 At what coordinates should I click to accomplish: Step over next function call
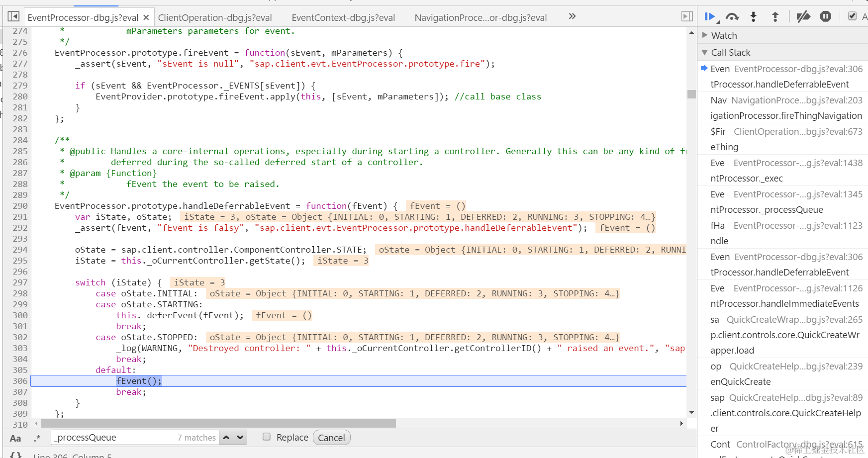click(x=732, y=17)
